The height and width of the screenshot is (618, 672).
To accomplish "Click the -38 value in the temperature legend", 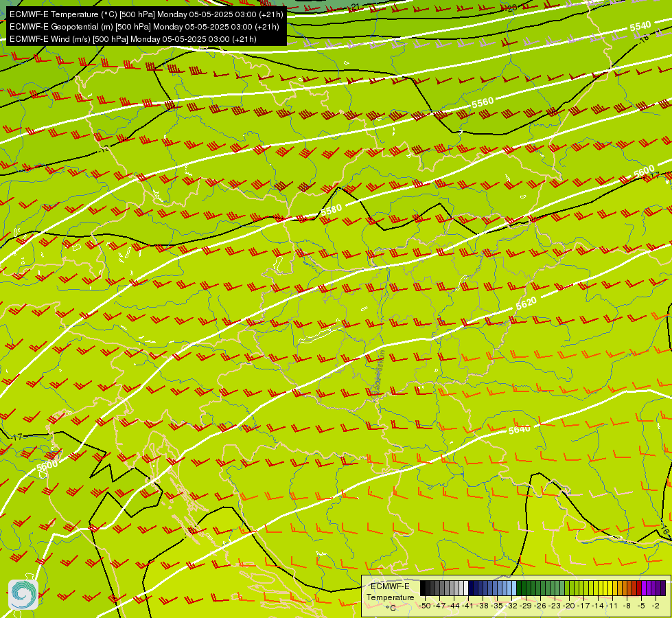I will pos(482,606).
